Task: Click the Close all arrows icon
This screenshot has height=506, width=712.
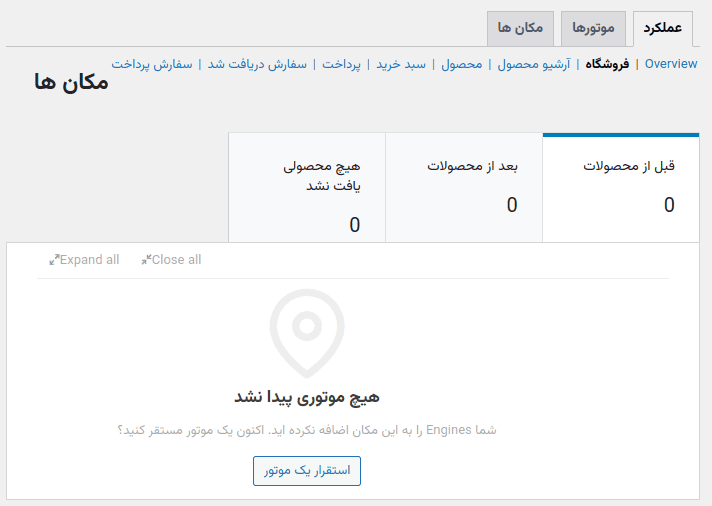Action: tap(146, 260)
